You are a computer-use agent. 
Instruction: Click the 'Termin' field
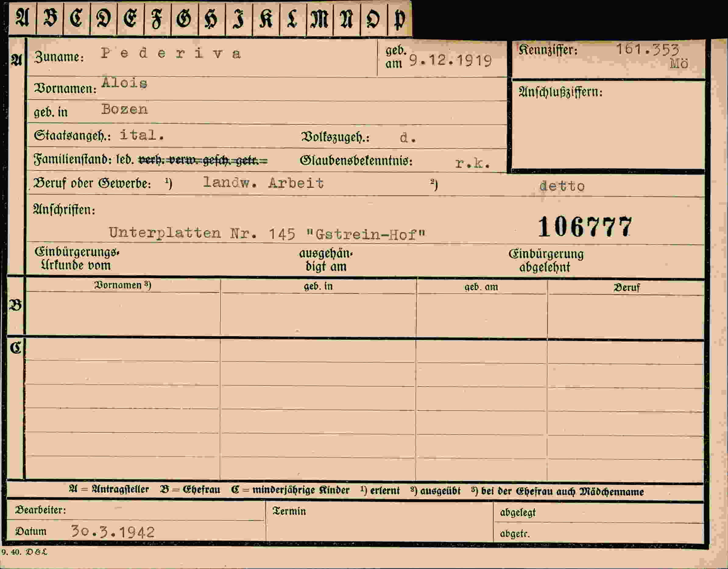(x=379, y=521)
